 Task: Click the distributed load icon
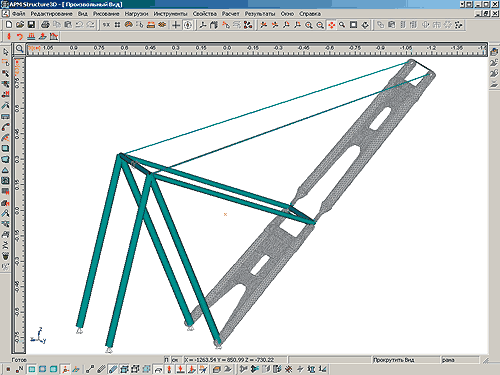click(31, 36)
